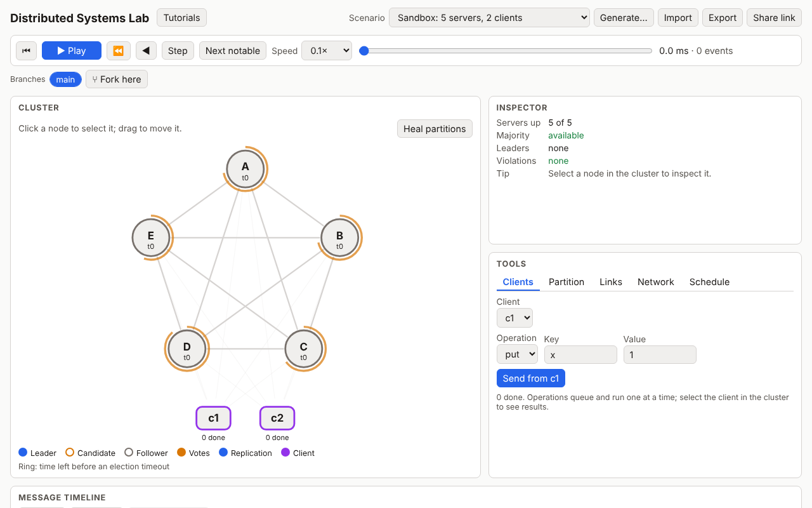Click the Candidate legend circle
Viewport: 812px width, 508px height.
click(70, 453)
